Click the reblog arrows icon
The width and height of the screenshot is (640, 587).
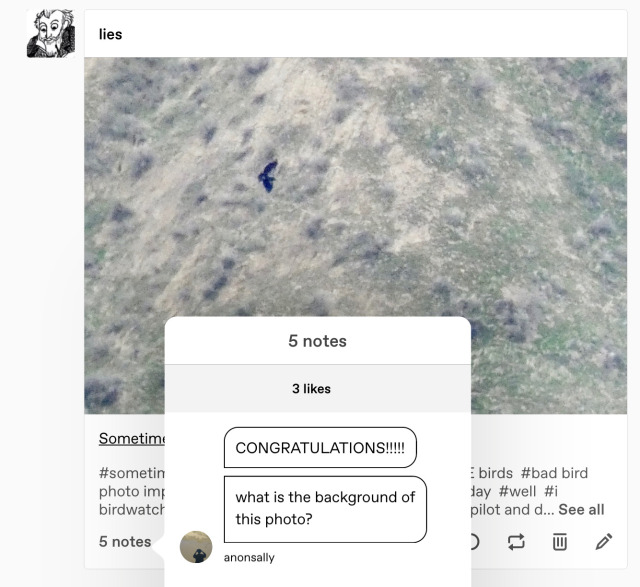pos(516,542)
